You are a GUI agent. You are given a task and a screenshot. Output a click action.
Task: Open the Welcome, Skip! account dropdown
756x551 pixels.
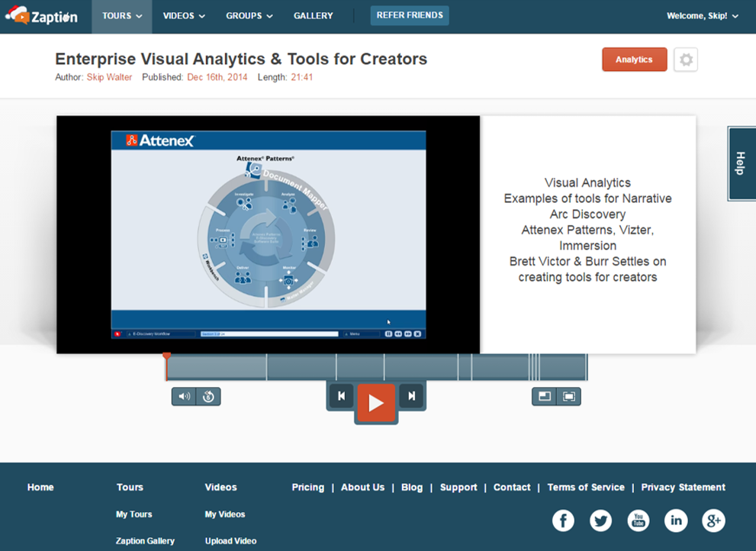point(702,16)
